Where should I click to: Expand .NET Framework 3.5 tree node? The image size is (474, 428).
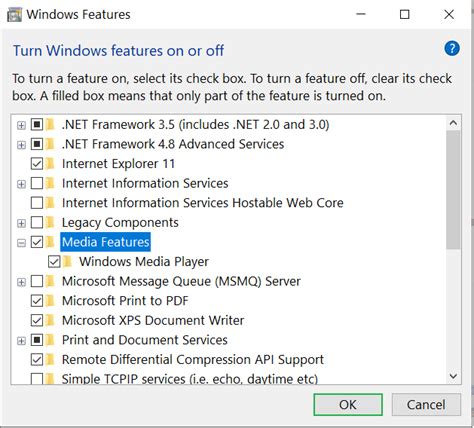coord(21,125)
